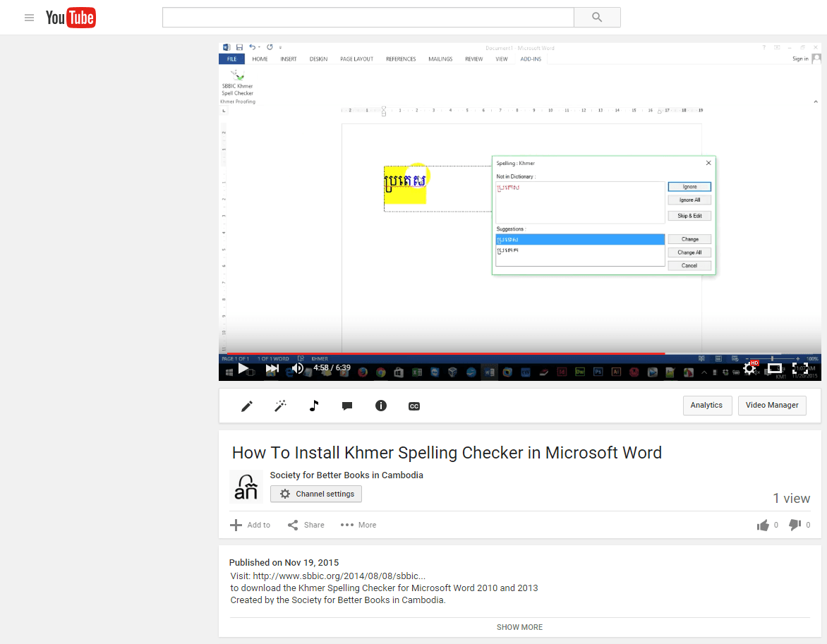Expand description with SHOW MORE
This screenshot has width=827, height=644.
click(519, 627)
